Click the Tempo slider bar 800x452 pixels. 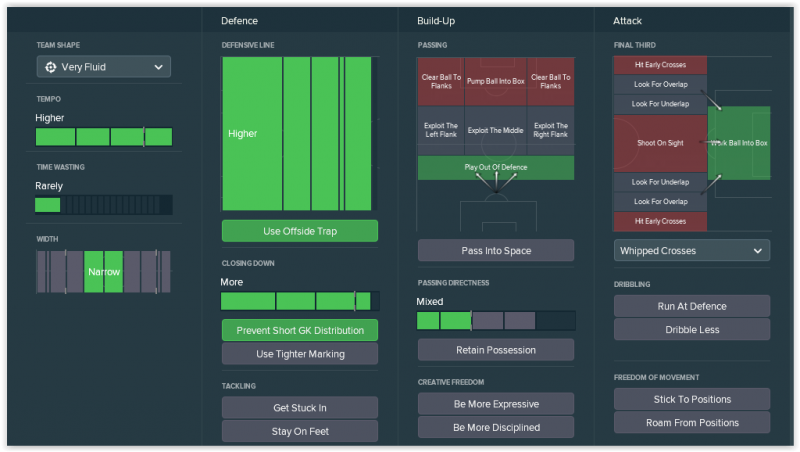103,137
